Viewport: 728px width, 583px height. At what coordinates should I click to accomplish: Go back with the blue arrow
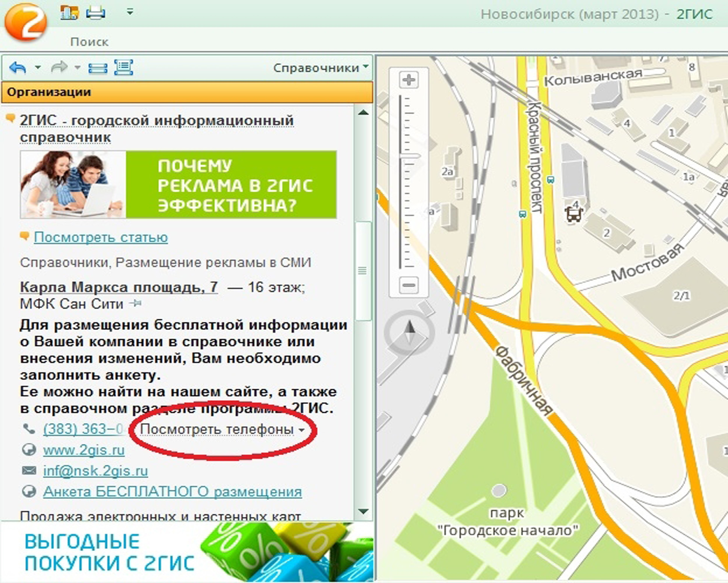(18, 68)
